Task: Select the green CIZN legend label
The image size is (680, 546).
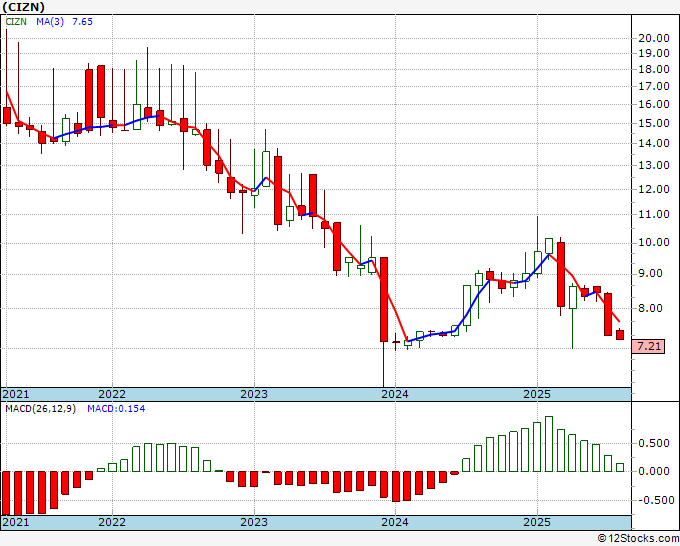Action: [x=16, y=22]
